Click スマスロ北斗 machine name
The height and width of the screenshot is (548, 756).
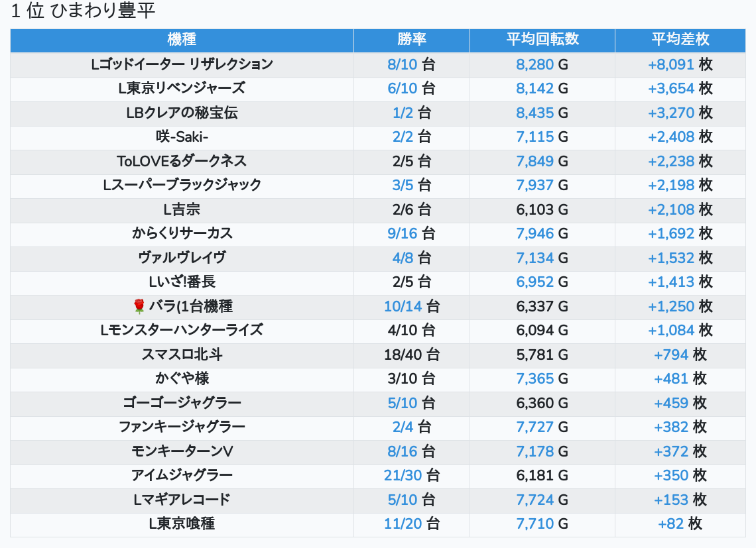(x=182, y=355)
